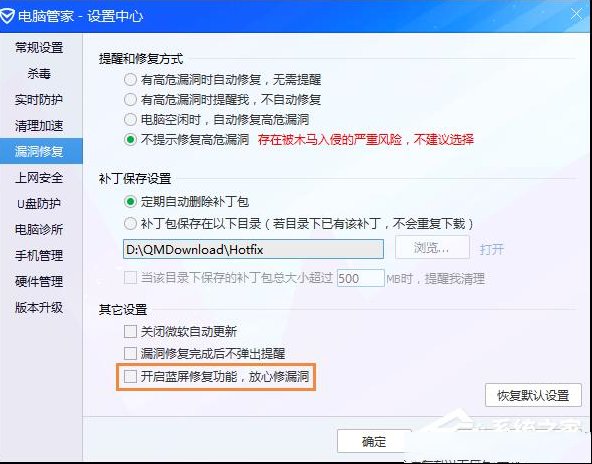
Task: Select the 上网安全 sidebar item
Action: (x=39, y=177)
